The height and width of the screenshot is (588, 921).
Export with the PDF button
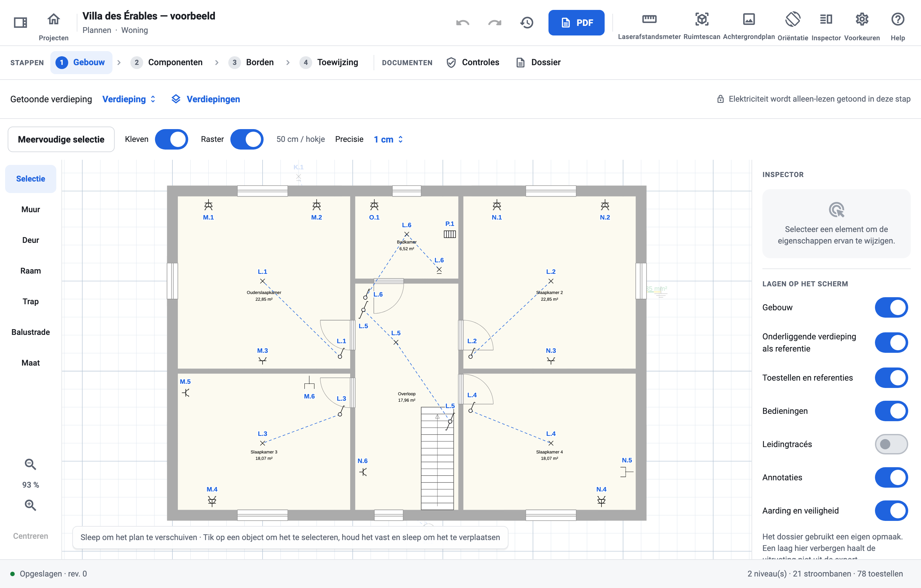coord(576,23)
